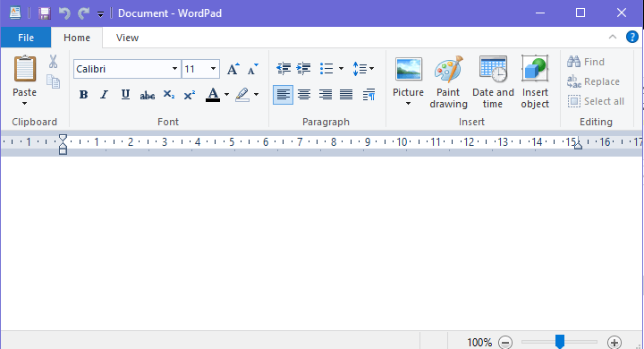Image resolution: width=644 pixels, height=349 pixels.
Task: Zoom out with the minus button
Action: point(505,342)
